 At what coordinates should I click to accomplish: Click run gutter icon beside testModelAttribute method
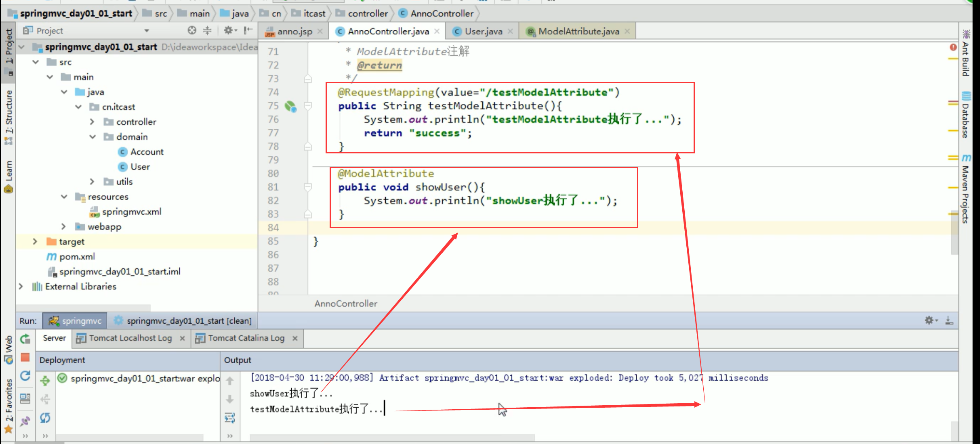pyautogui.click(x=290, y=106)
